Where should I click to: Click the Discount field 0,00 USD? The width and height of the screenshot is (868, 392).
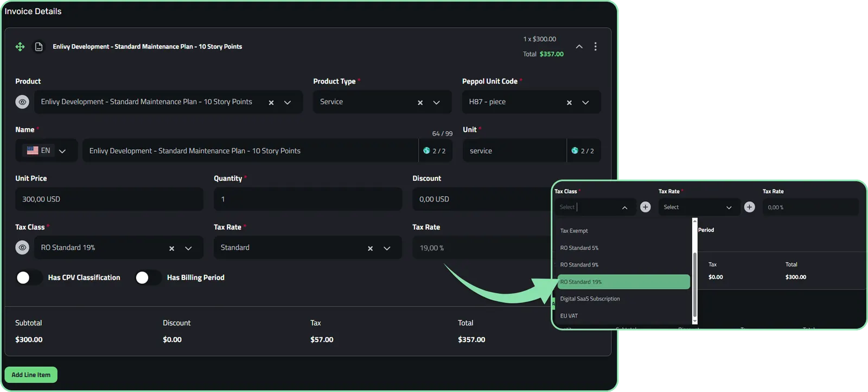click(x=482, y=199)
